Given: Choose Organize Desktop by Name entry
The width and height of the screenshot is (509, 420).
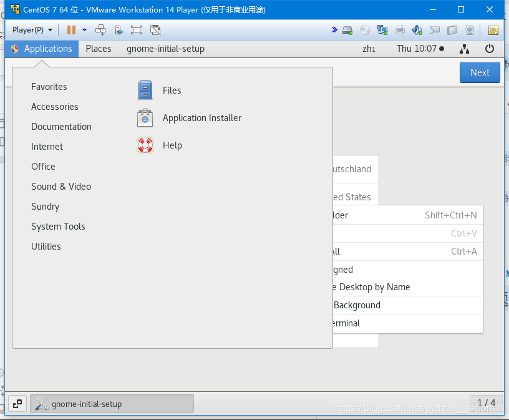Looking at the screenshot, I should click(x=408, y=287).
